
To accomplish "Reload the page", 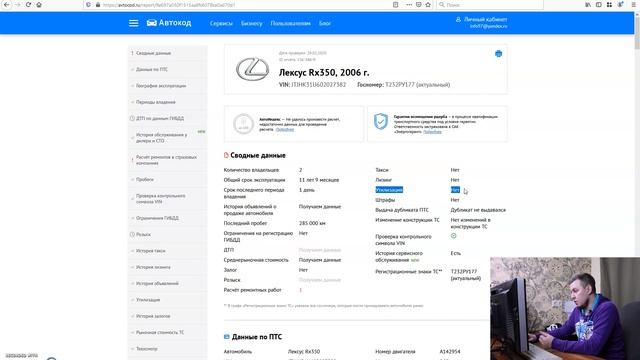I will pyautogui.click(x=28, y=4).
